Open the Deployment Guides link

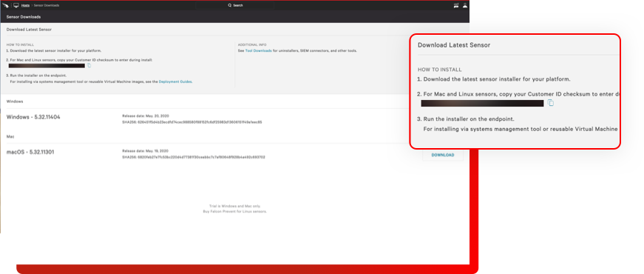[x=175, y=81]
